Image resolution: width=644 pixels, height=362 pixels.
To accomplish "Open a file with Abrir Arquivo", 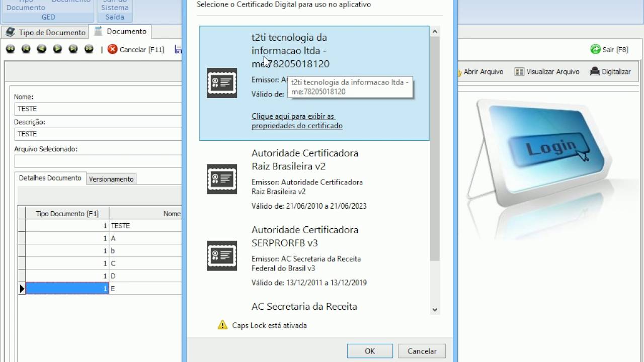I will [x=480, y=72].
